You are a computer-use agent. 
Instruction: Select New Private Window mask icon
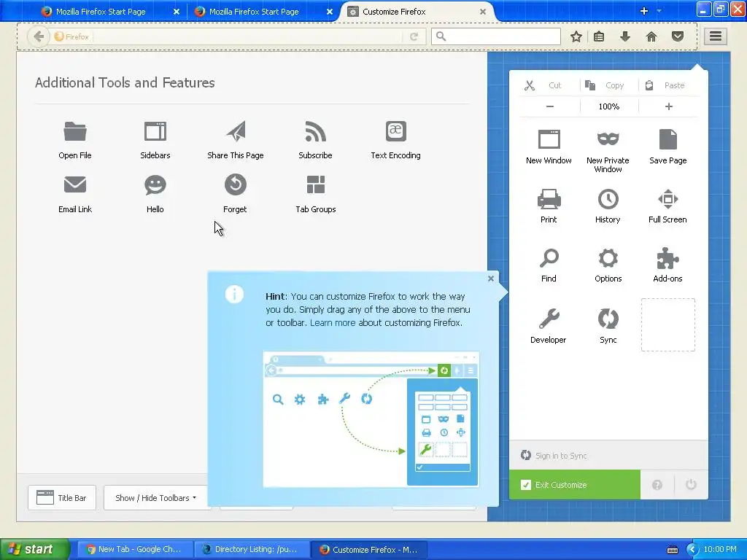coord(608,139)
